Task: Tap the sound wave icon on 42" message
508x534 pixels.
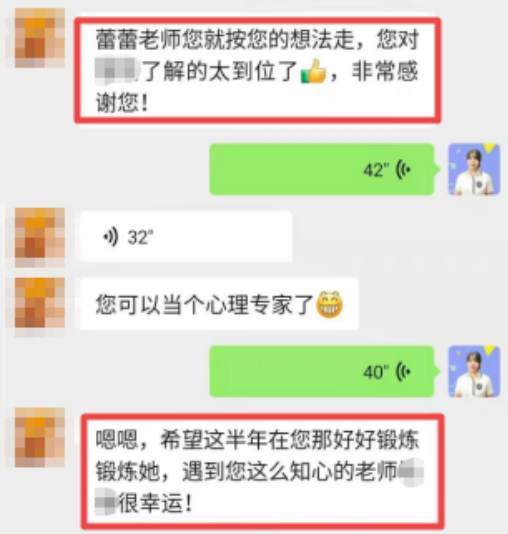Action: 403,170
